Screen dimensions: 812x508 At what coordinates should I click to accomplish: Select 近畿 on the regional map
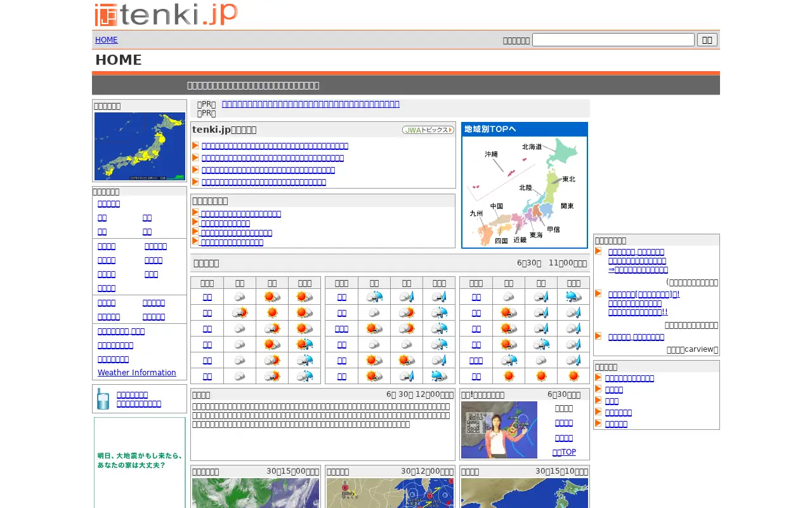[520, 240]
